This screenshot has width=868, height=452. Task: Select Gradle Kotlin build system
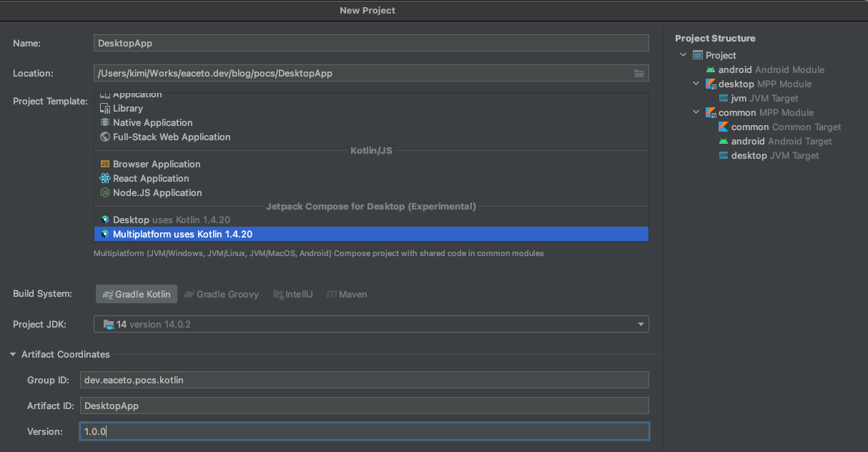pos(137,295)
